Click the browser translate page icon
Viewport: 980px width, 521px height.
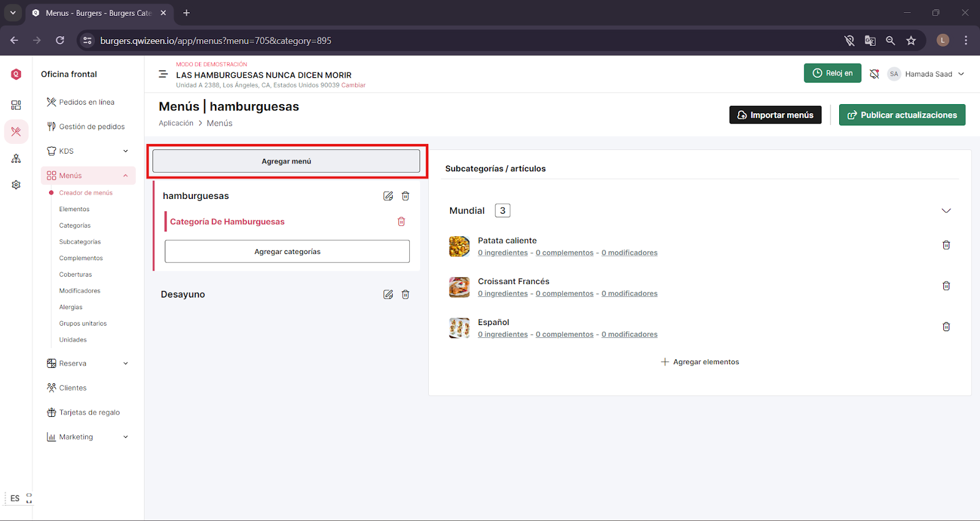pos(870,40)
